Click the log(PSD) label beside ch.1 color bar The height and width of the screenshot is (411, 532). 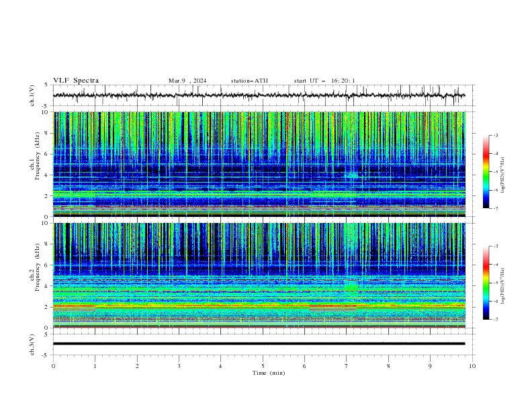503,175
